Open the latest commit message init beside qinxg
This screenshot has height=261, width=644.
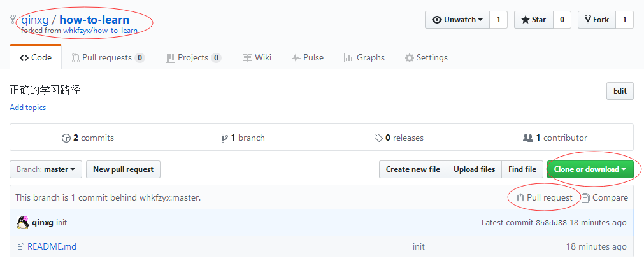62,223
